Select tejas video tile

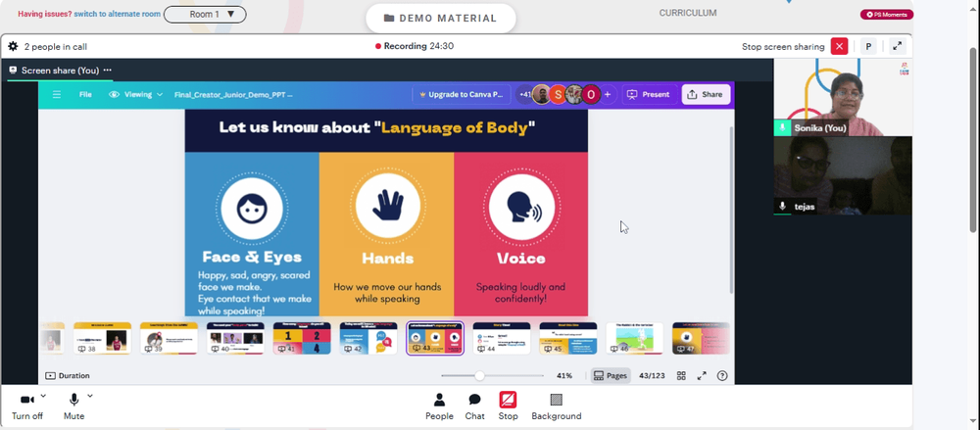[843, 175]
